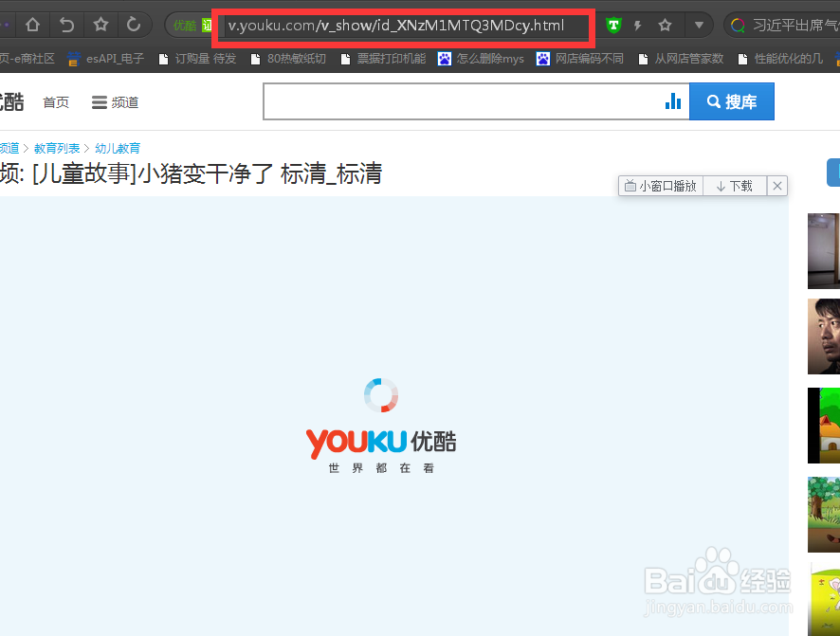Open the address bar dropdown arrow

point(699,26)
